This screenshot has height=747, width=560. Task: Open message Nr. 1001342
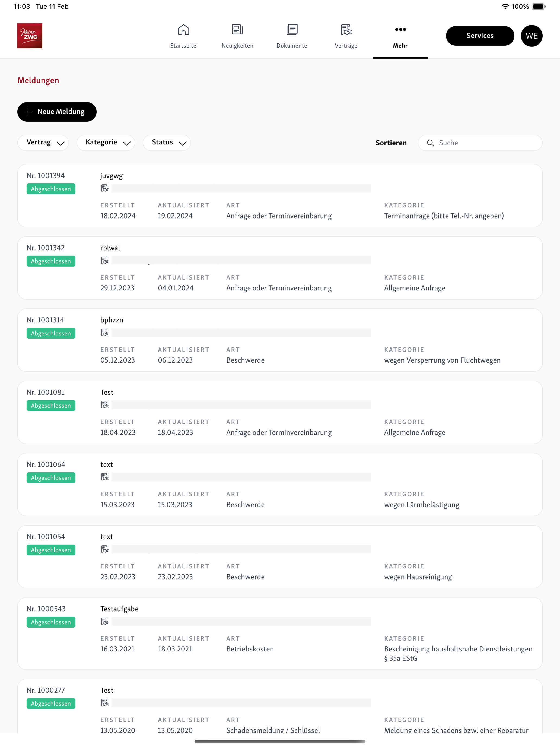click(x=280, y=268)
